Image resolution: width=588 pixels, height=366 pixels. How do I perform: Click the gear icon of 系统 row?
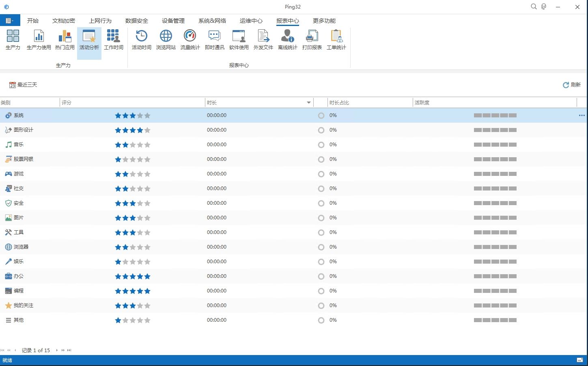click(x=8, y=115)
